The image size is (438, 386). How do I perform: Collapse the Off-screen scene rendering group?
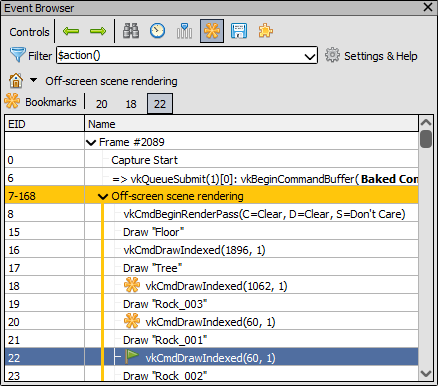tap(103, 196)
